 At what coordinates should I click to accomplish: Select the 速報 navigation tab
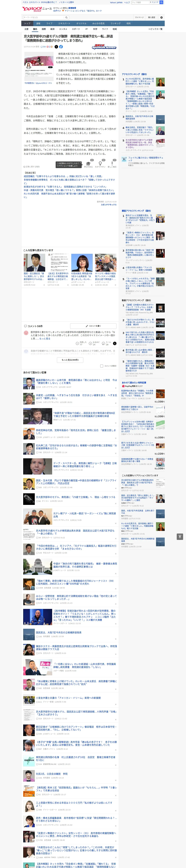[x=38, y=24]
